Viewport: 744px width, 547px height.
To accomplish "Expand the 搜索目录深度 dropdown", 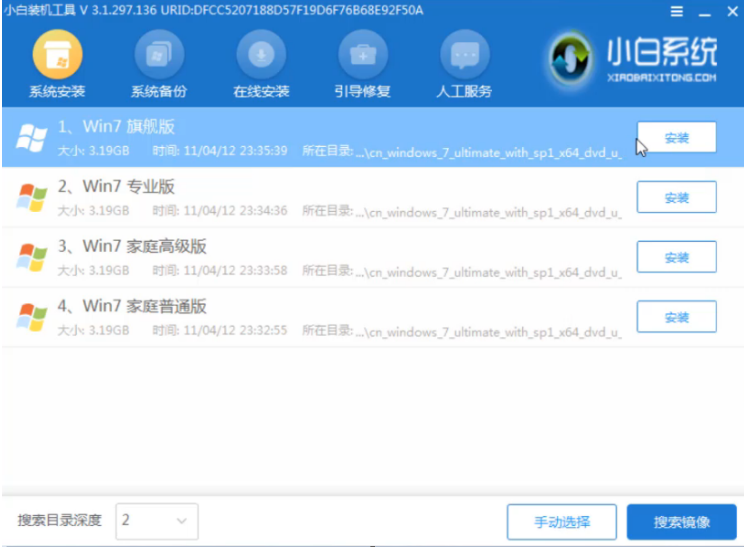I will point(157,521).
